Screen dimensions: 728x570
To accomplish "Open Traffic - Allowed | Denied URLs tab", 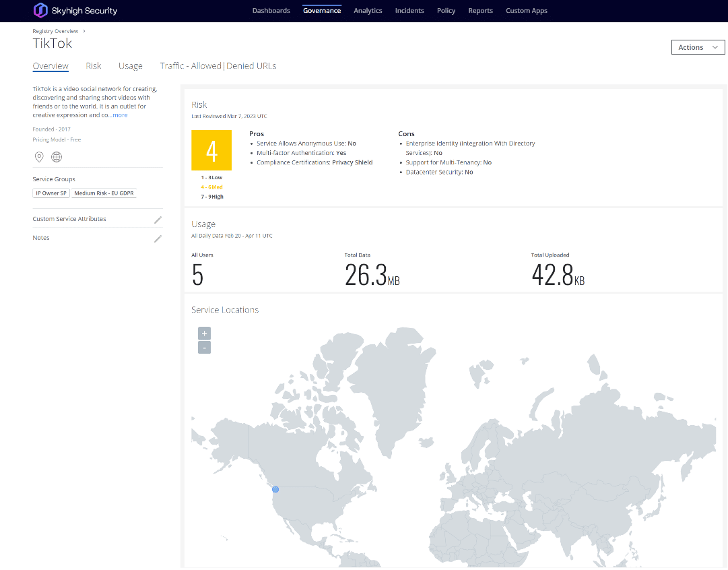I will (218, 66).
